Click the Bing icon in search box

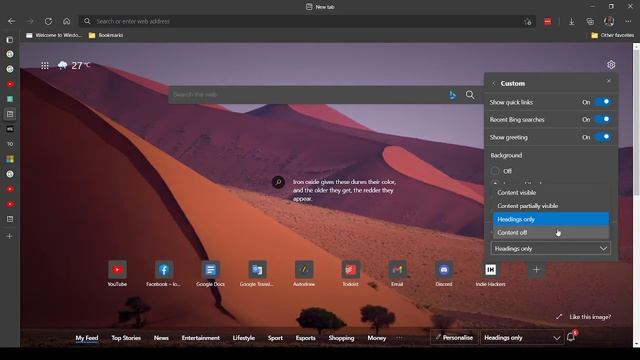point(452,95)
